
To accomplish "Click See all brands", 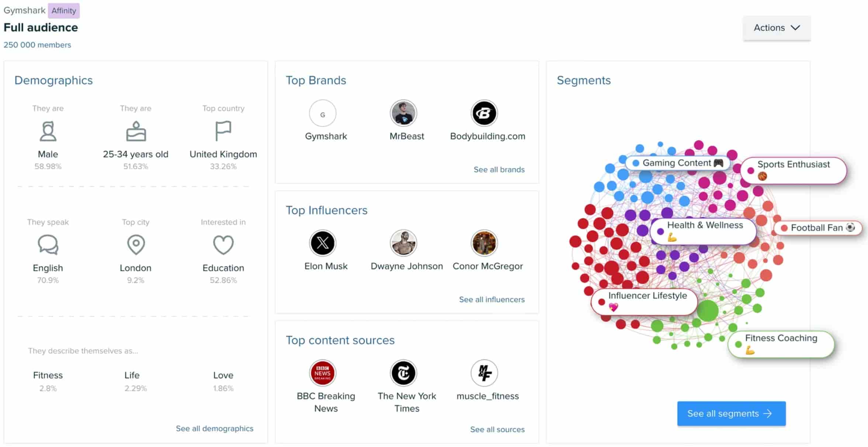I will pos(499,169).
